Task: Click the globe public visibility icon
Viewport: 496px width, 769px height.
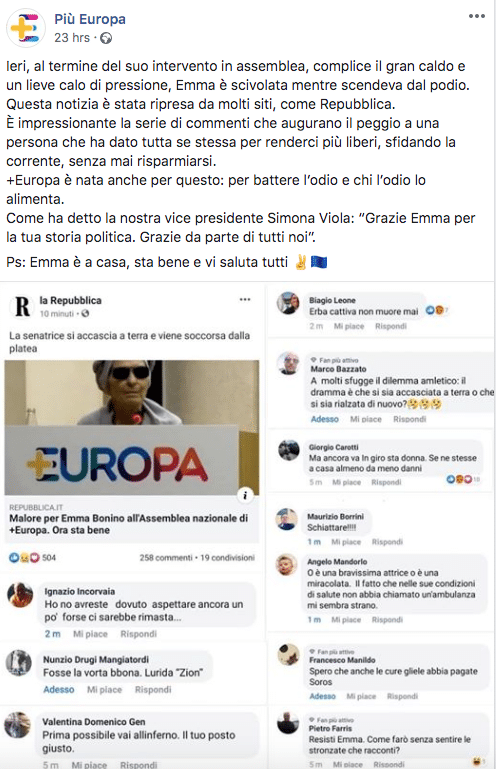Action: (x=106, y=38)
